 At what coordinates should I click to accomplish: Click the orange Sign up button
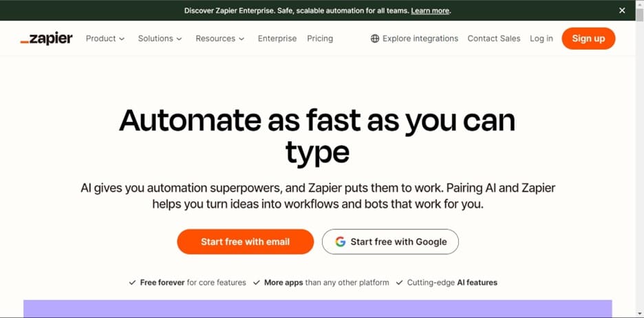pos(588,39)
